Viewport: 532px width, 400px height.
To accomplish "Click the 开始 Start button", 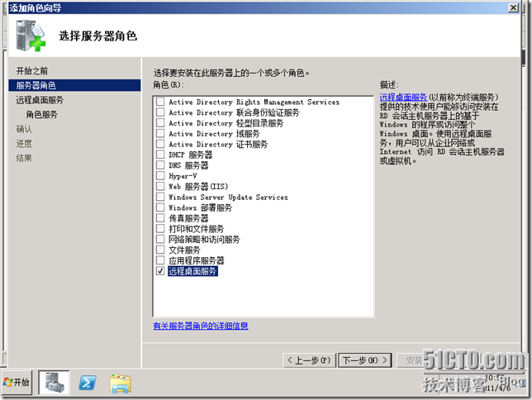I will [17, 383].
